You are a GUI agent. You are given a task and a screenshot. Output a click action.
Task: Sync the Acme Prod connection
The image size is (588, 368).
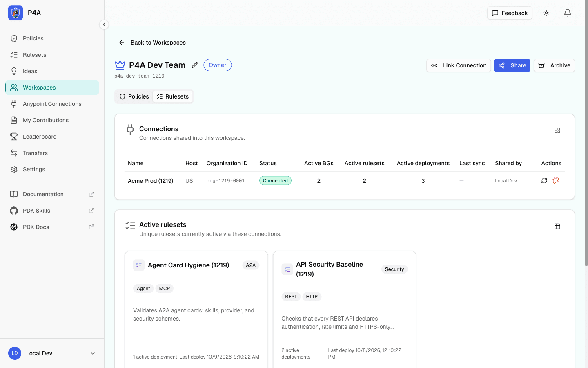point(544,180)
